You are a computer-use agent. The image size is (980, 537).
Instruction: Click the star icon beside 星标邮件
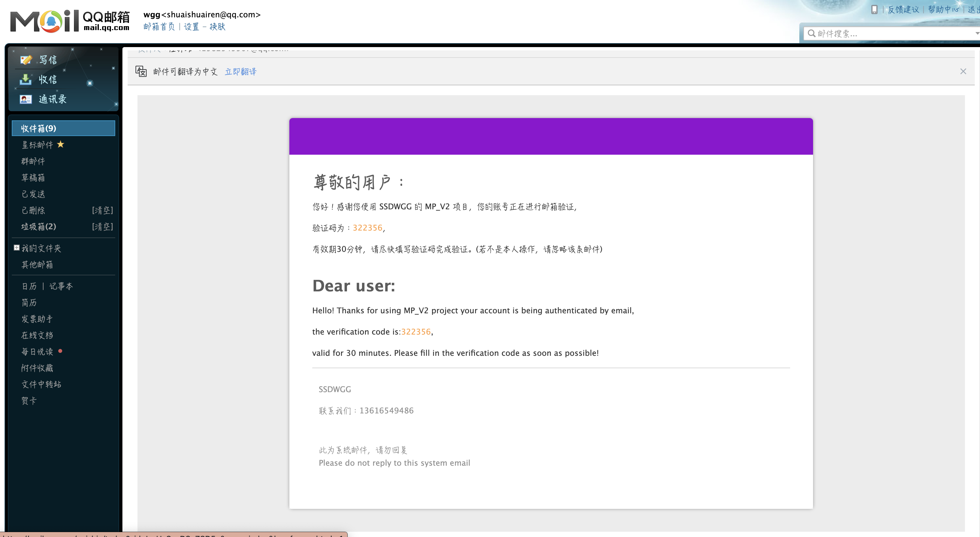pos(61,145)
